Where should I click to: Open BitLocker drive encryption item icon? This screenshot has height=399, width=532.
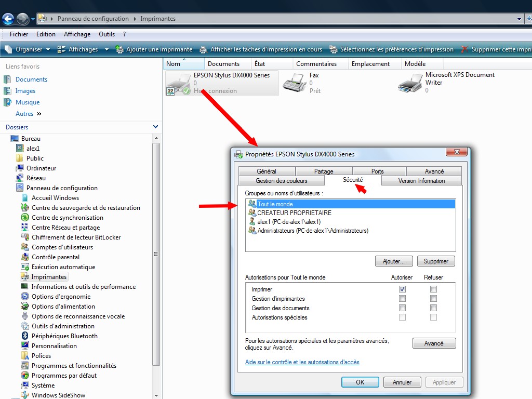[x=25, y=237]
